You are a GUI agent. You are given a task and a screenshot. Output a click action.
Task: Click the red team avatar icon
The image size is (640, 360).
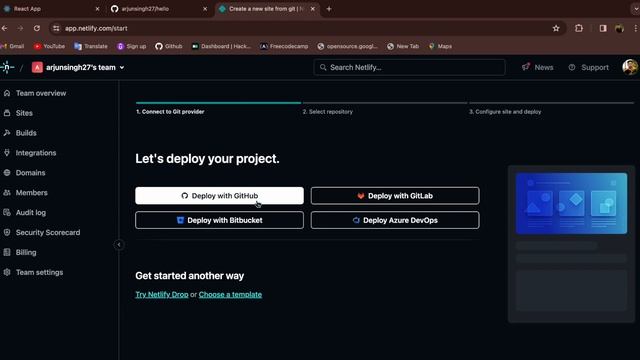[37, 67]
